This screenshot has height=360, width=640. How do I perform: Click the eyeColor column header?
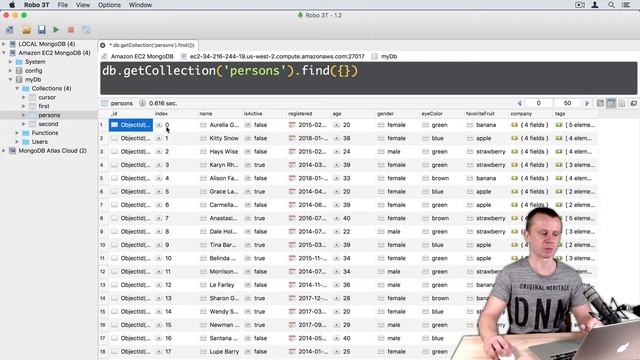click(x=442, y=113)
